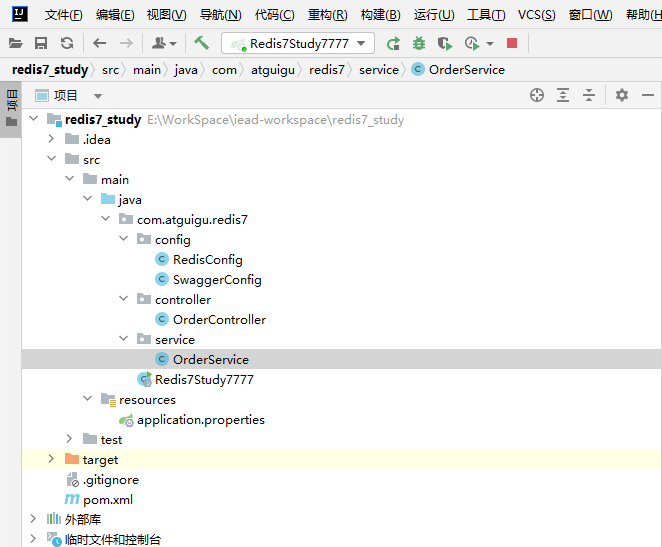Rerun the app with green reload icon
Screen dimensions: 662x547
[393, 43]
